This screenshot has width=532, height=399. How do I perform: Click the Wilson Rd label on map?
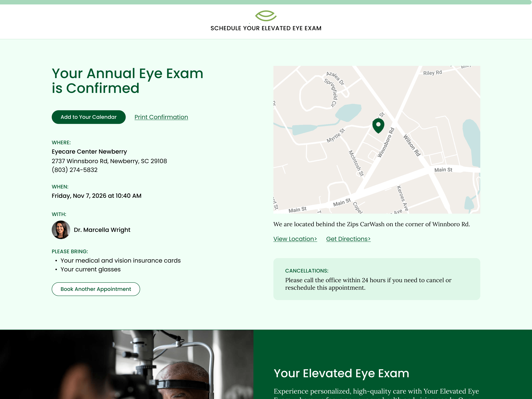(412, 145)
